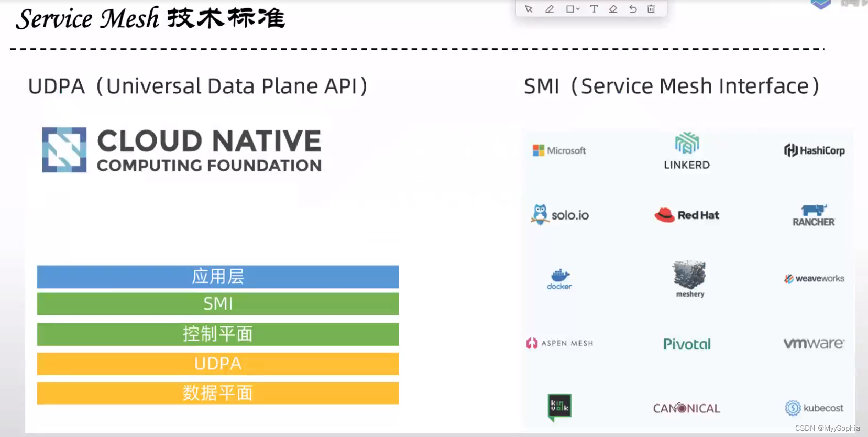Click the docker whale logo
The image size is (868, 437).
click(559, 279)
